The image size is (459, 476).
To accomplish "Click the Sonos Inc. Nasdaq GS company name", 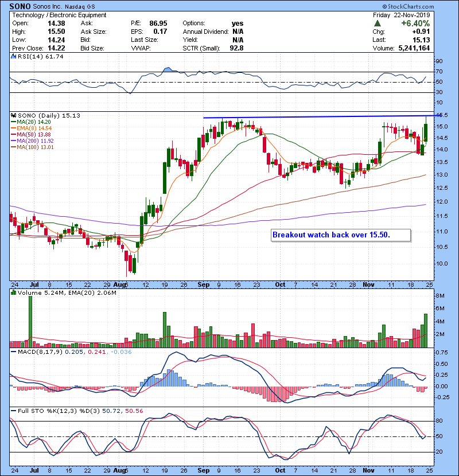I will coord(64,6).
